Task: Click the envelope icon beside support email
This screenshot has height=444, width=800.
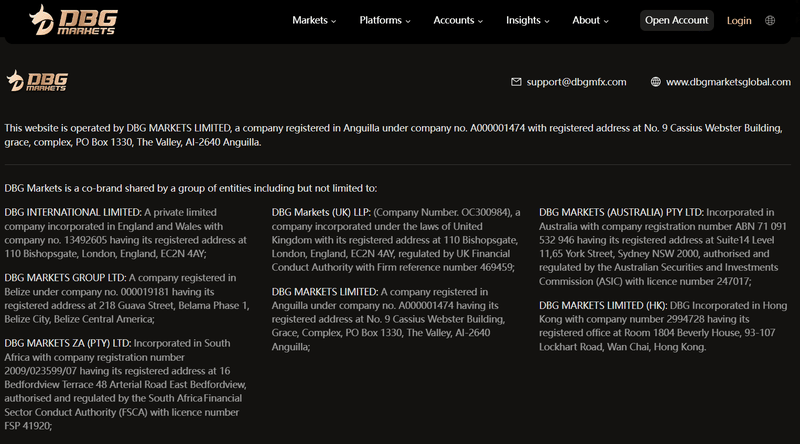Action: (516, 82)
